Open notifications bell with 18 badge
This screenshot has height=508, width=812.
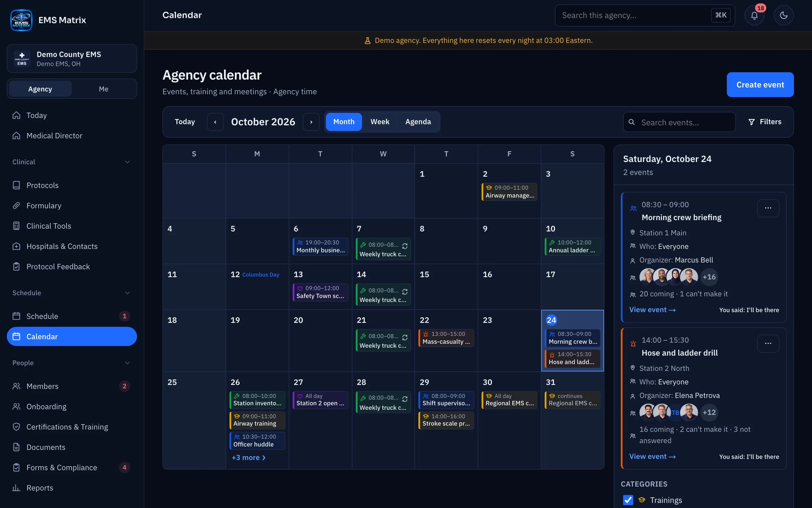point(754,15)
